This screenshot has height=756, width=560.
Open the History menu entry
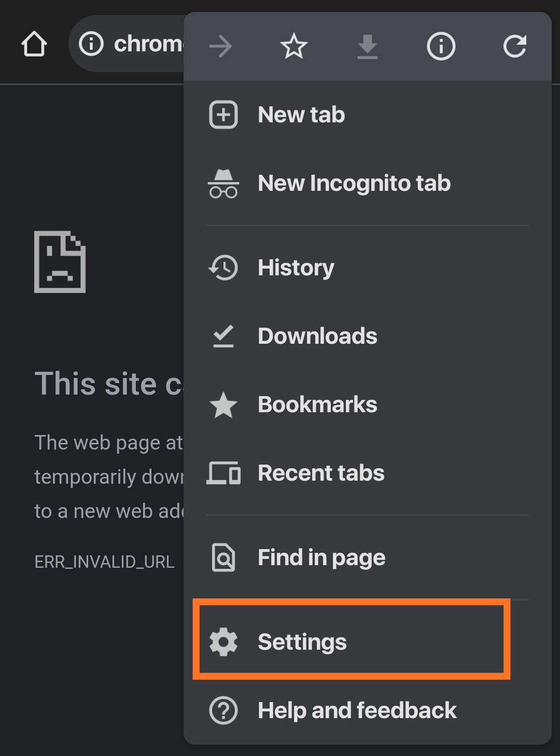[x=296, y=268]
